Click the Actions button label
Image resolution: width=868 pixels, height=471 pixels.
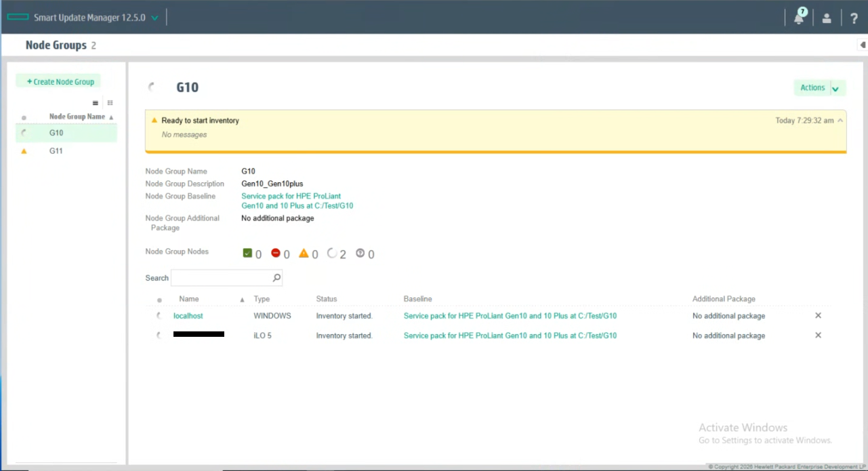pos(812,88)
